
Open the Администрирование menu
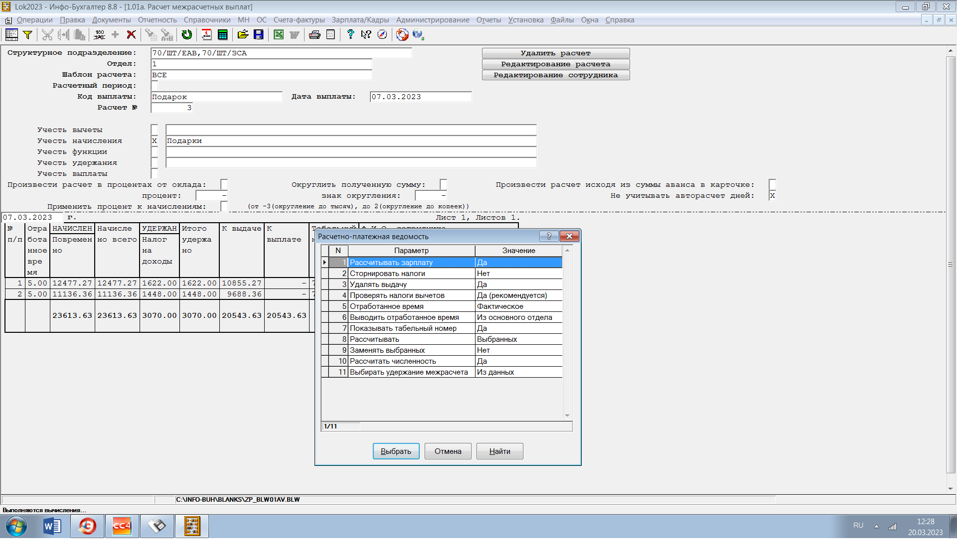tap(433, 20)
